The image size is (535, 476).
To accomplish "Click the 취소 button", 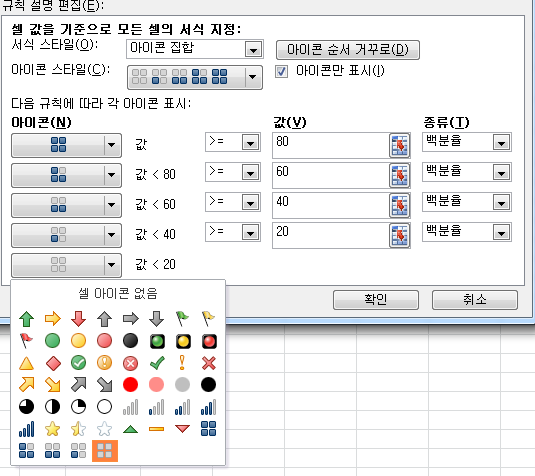I will [475, 300].
